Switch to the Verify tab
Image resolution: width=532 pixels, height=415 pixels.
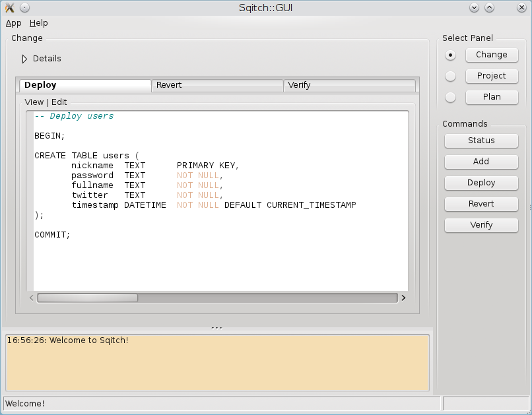[x=349, y=85]
